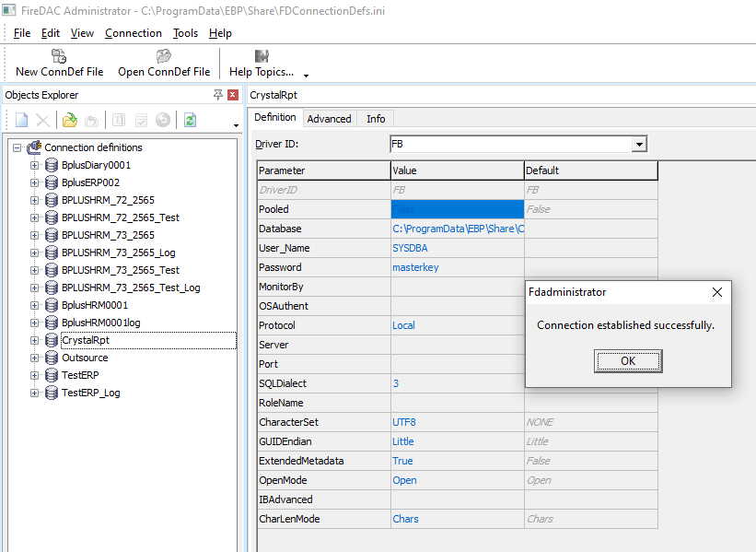Open the Tools menu
Viewport: 756px width, 552px height.
tap(185, 33)
